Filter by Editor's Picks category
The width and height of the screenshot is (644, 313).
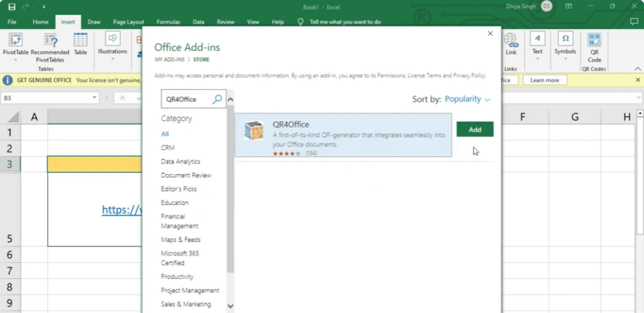pyautogui.click(x=179, y=189)
